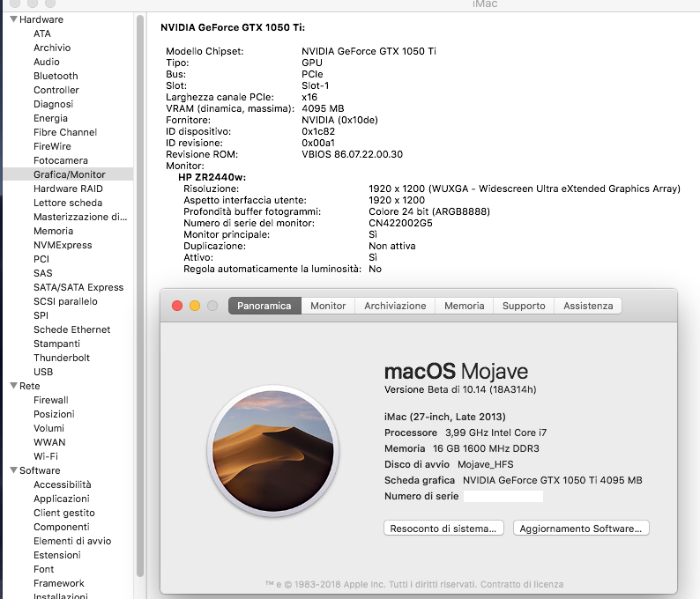
Task: Select SPI in the sidebar
Action: click(41, 315)
